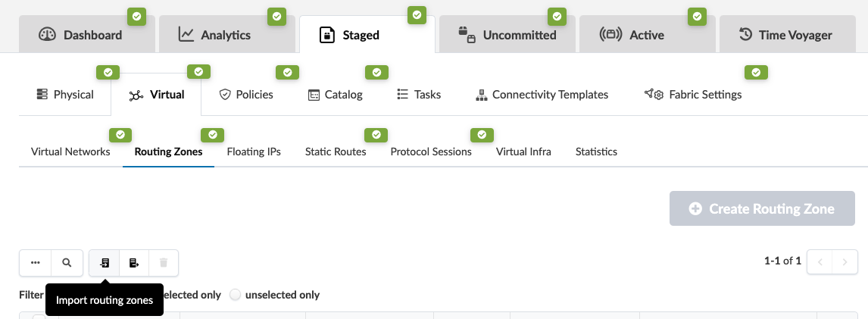The height and width of the screenshot is (319, 868).
Task: Go to previous page of results
Action: [820, 262]
